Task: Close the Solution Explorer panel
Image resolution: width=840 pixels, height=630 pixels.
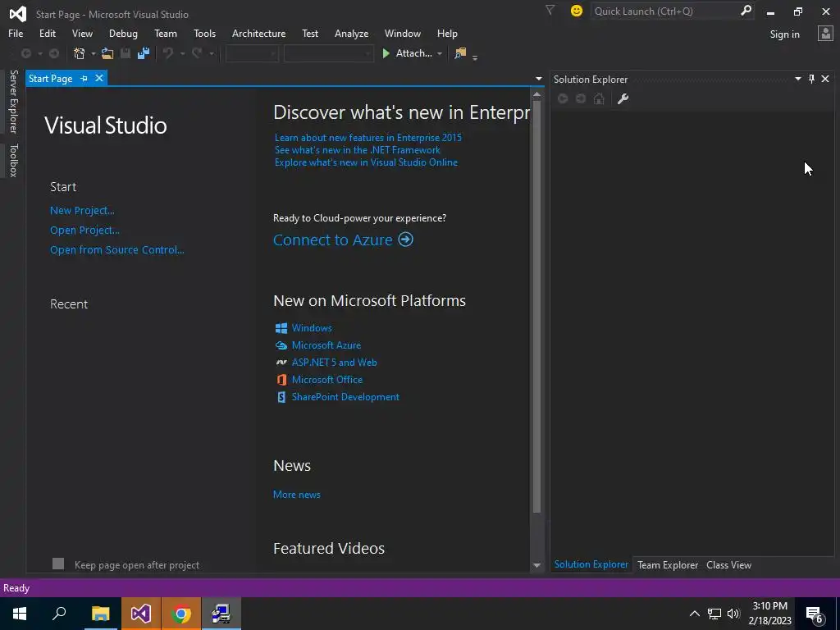Action: 825,80
